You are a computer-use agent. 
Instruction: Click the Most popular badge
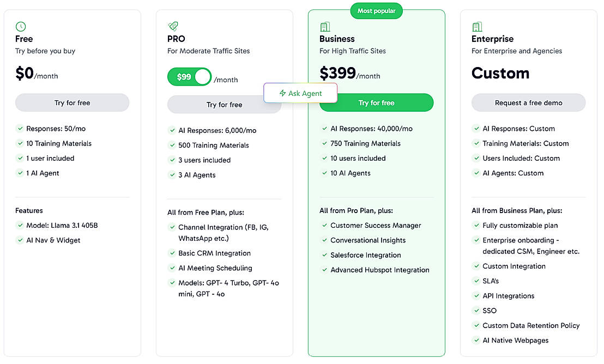tap(376, 11)
